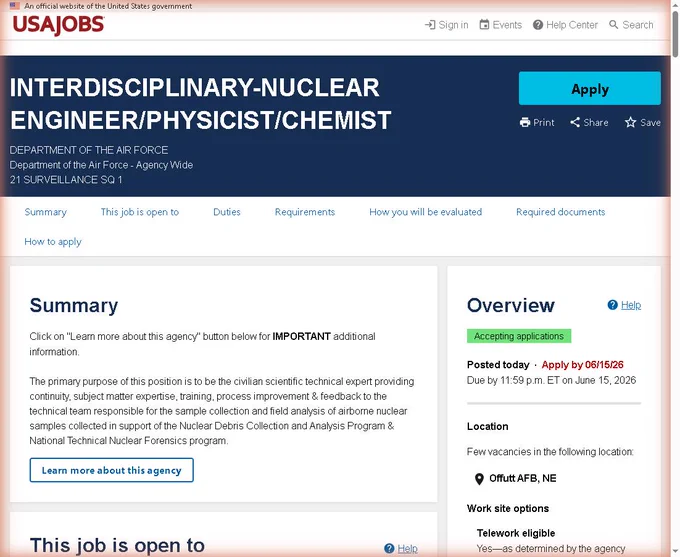This screenshot has height=557, width=680.
Task: Click the Work site options heading
Action: tap(508, 508)
